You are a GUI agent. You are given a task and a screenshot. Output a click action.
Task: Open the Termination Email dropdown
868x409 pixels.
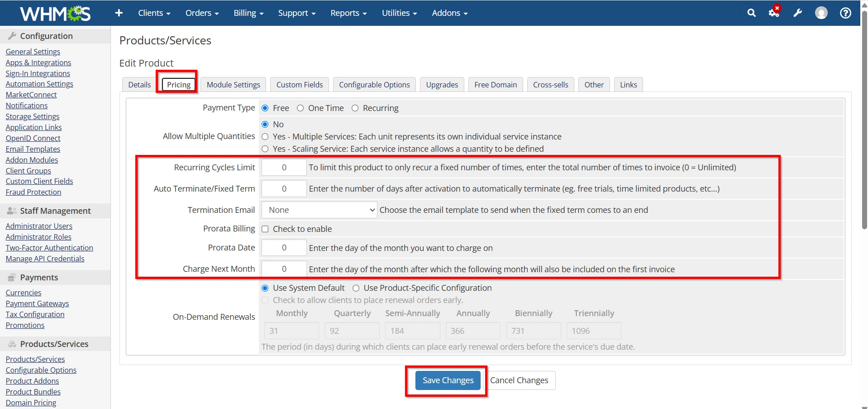coord(319,210)
